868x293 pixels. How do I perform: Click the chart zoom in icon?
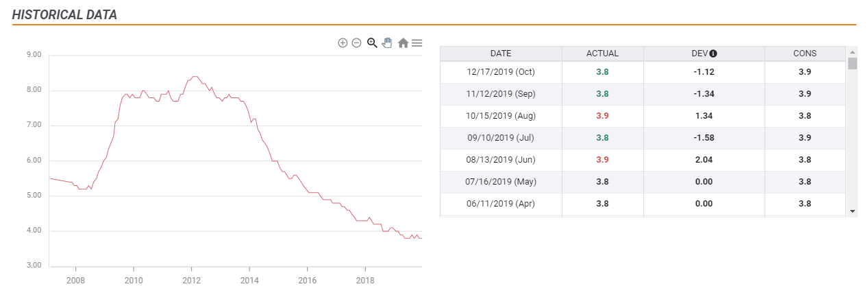pos(343,43)
